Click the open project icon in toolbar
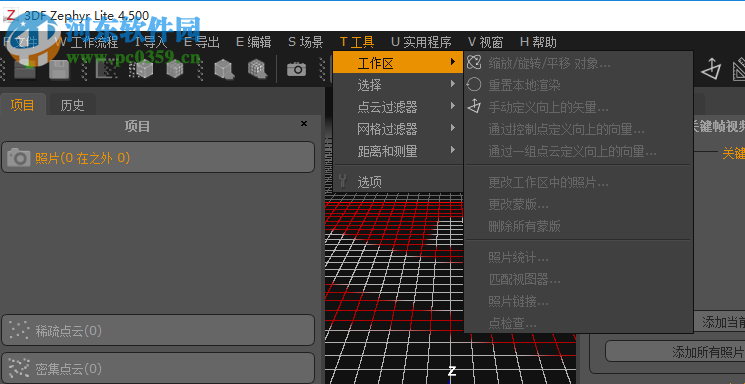745x384 pixels. click(25, 69)
